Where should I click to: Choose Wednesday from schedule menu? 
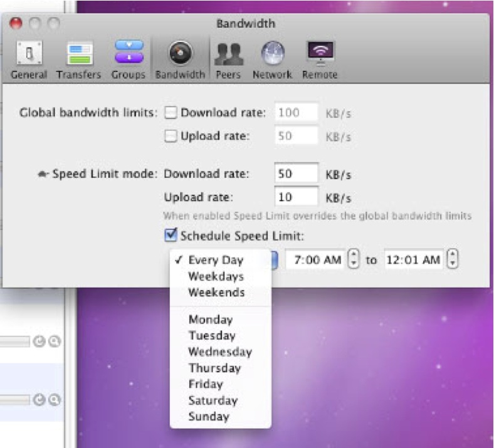coord(221,352)
